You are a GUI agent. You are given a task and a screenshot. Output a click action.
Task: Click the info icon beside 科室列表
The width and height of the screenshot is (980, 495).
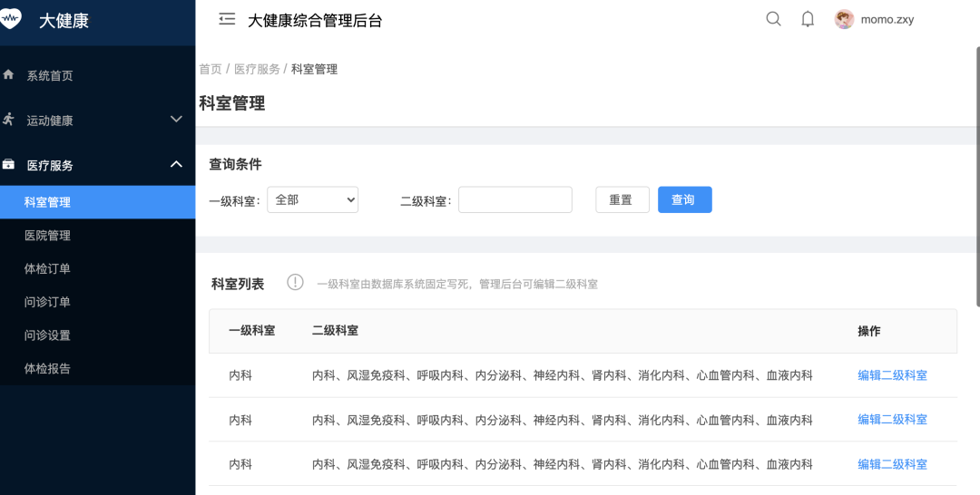295,282
